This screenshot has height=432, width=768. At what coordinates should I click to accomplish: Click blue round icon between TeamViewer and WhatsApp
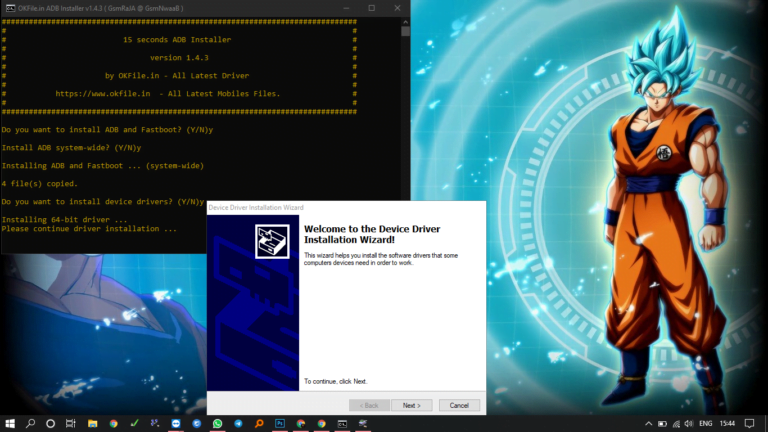coord(196,423)
